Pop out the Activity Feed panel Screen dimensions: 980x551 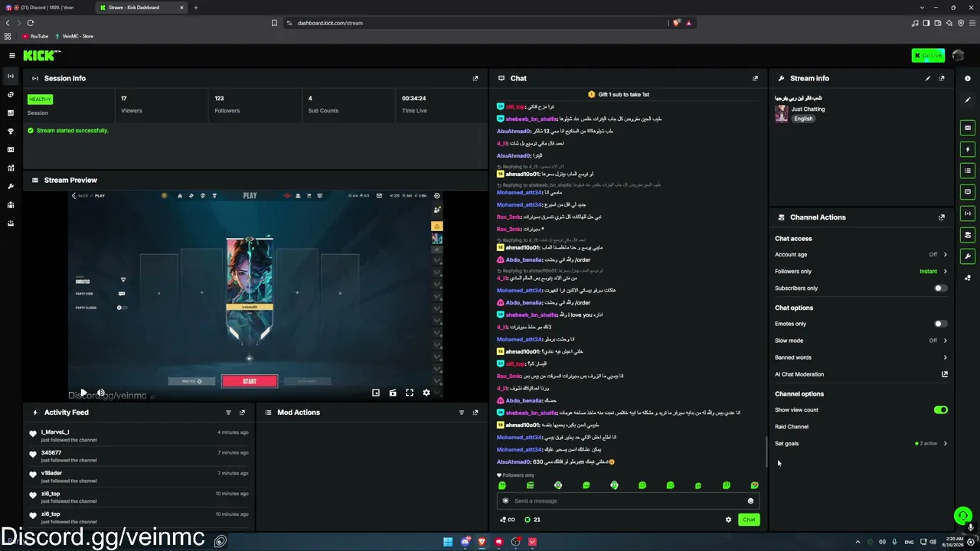click(242, 412)
